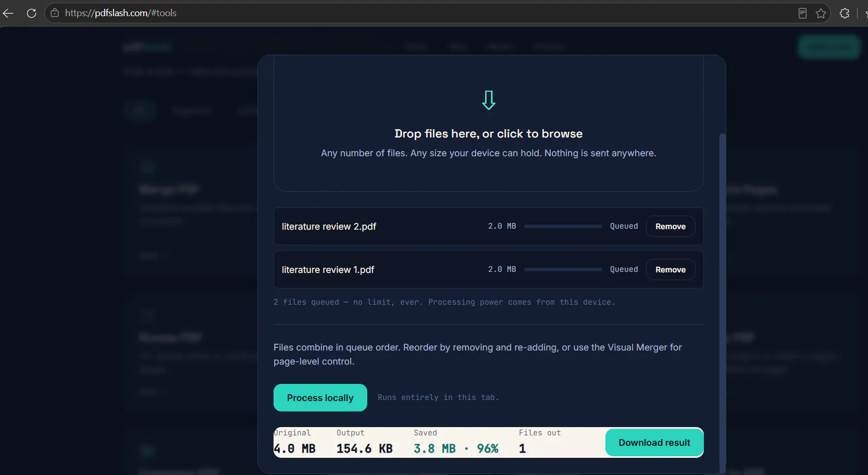Click the Download result button
This screenshot has width=868, height=475.
click(654, 443)
